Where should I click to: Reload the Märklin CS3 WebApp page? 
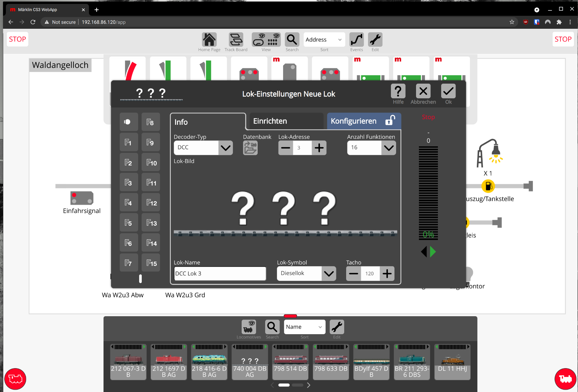(x=33, y=22)
